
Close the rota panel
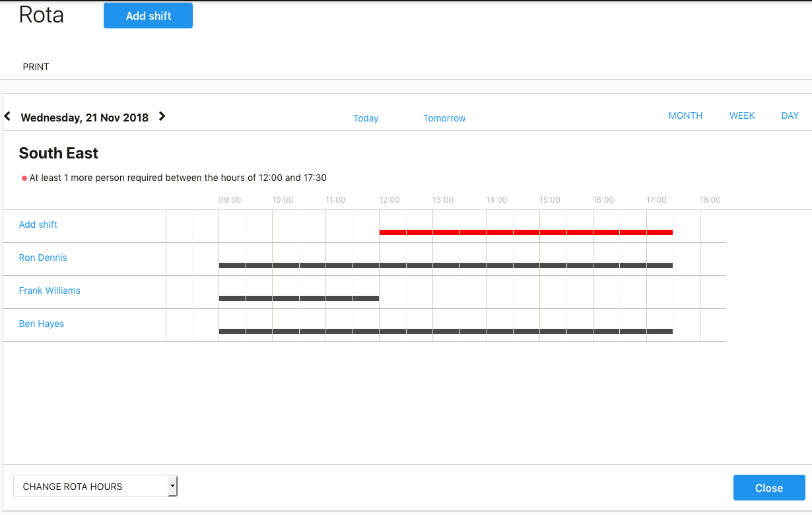coord(769,488)
